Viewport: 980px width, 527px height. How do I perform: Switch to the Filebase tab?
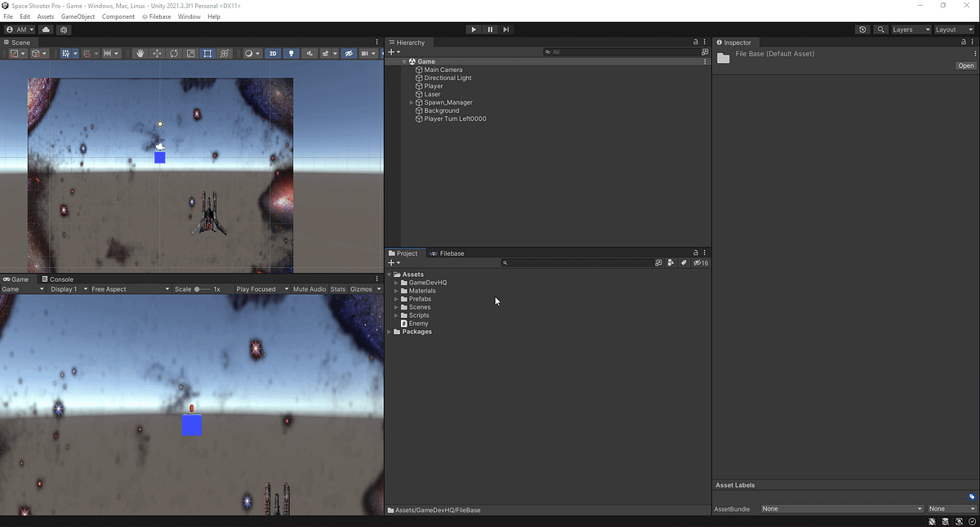coord(448,253)
